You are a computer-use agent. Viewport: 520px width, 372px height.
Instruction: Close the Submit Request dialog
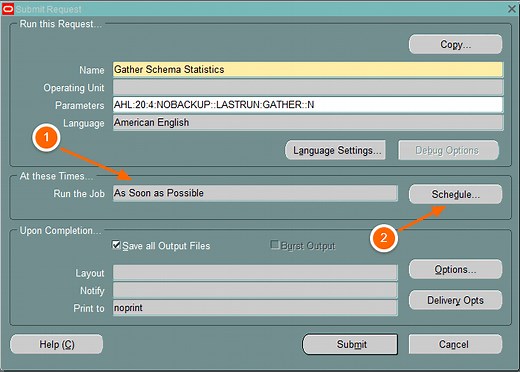(512, 9)
